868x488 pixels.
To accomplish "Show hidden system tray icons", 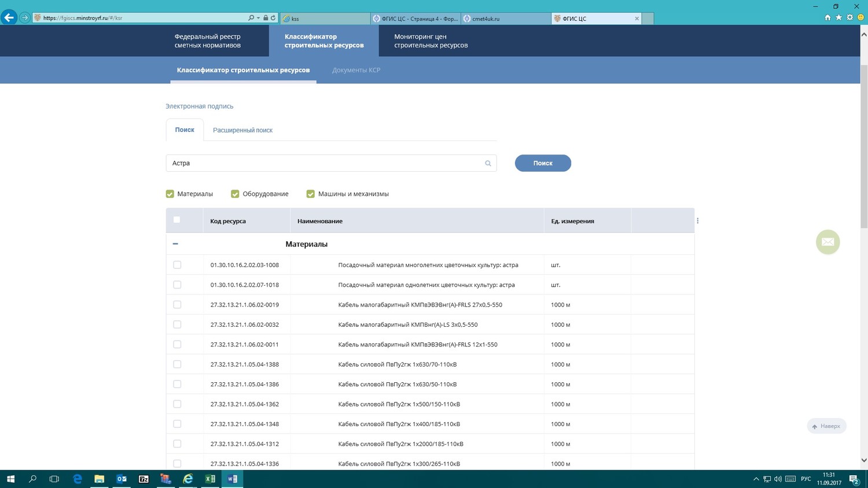I will (756, 479).
